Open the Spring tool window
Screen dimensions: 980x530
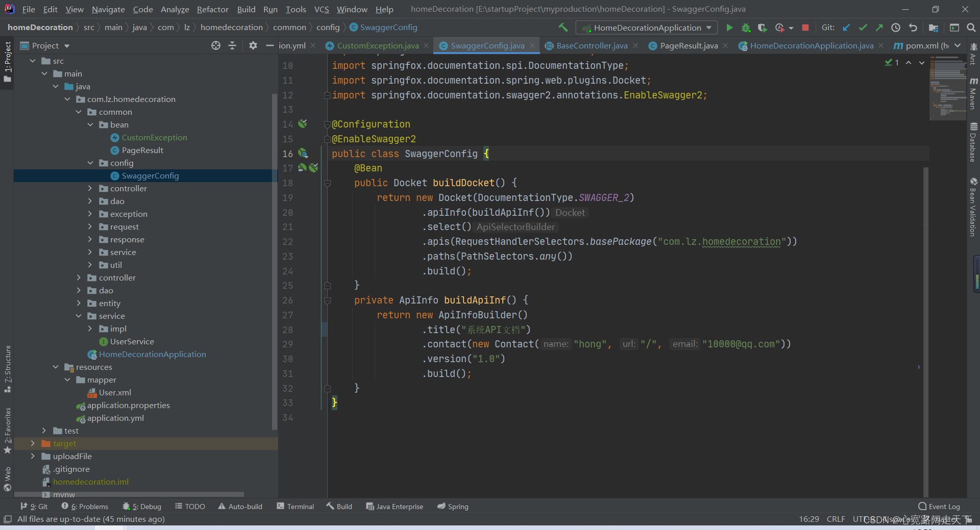click(453, 507)
